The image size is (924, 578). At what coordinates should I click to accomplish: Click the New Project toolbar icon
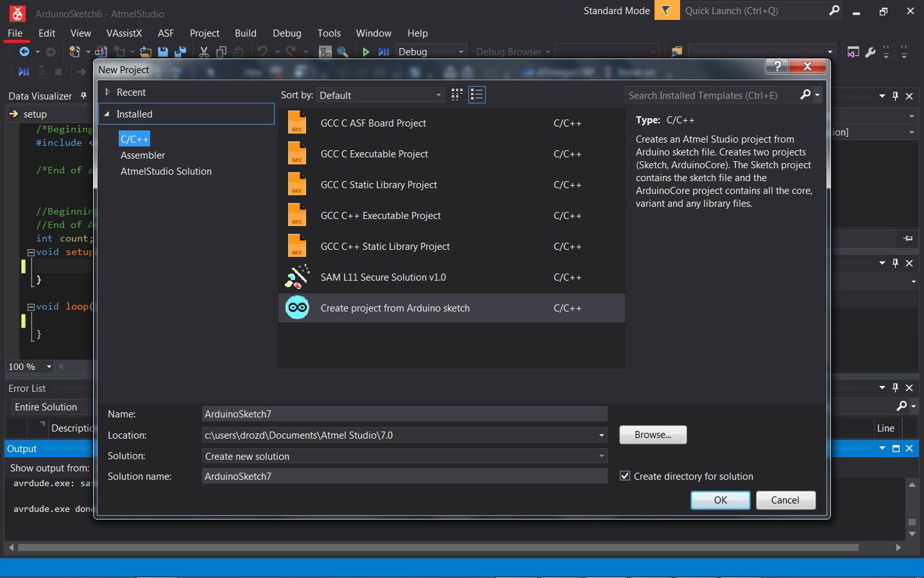[74, 51]
